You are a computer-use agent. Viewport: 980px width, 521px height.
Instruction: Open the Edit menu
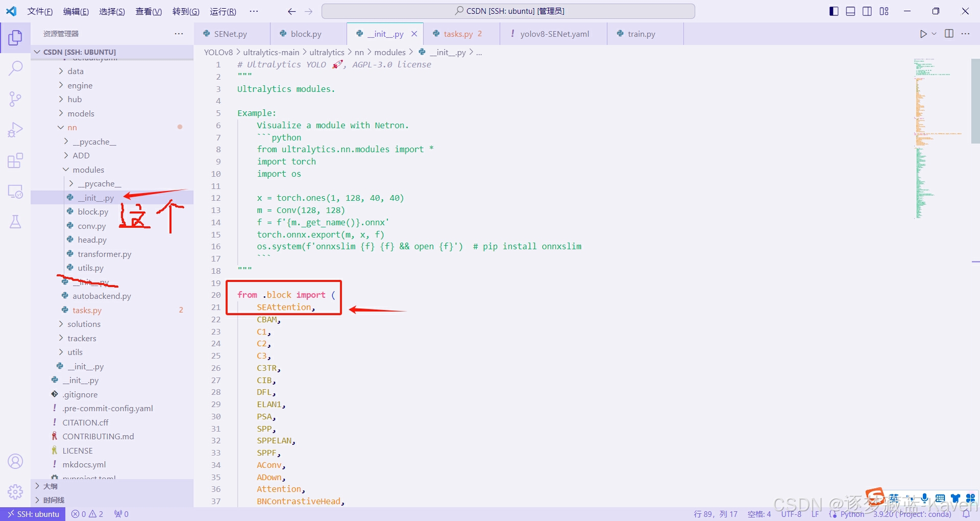pyautogui.click(x=76, y=11)
